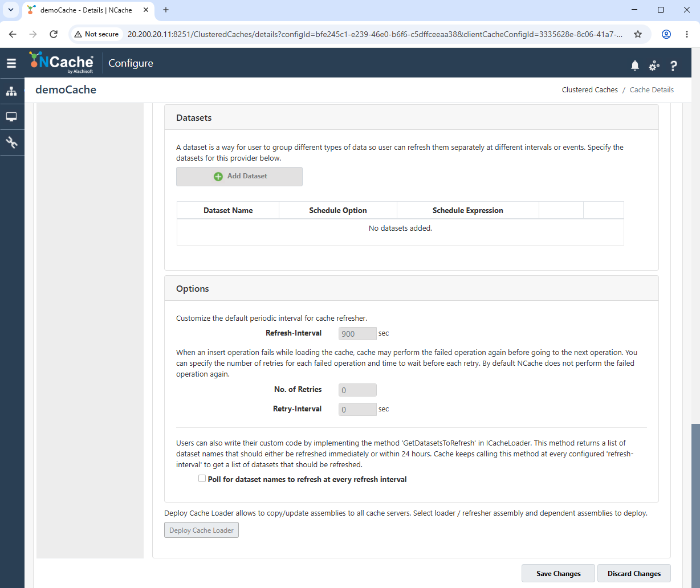Screen dimensions: 700x588
Task: Open notifications bell
Action: click(x=635, y=66)
